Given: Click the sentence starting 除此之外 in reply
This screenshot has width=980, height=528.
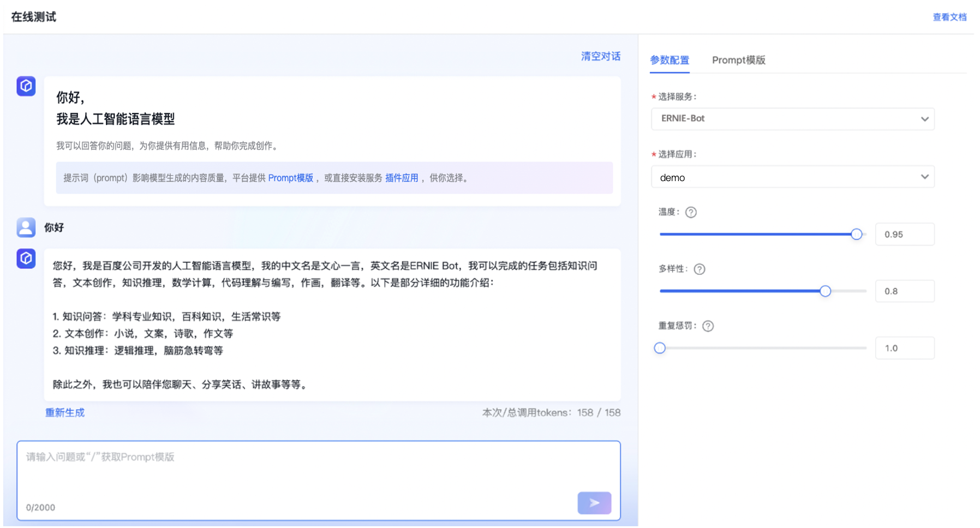Looking at the screenshot, I should 181,385.
